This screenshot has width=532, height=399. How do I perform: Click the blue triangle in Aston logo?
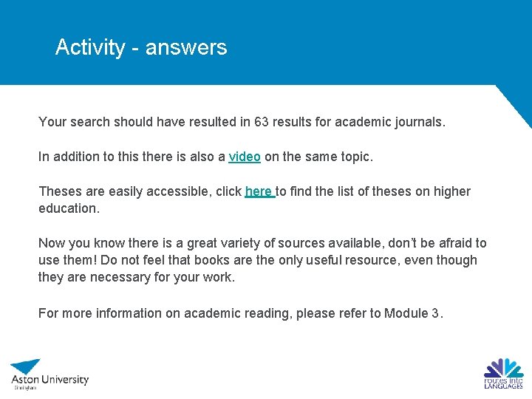tap(25, 366)
